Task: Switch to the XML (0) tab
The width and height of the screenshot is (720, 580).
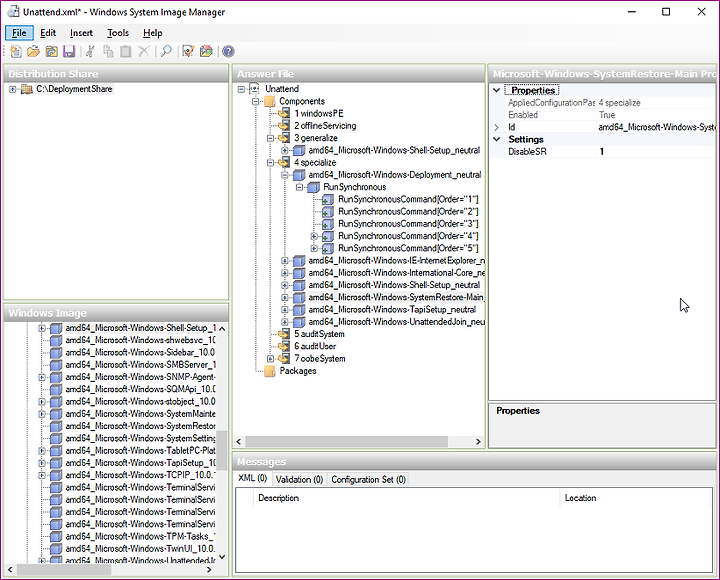Action: click(x=253, y=479)
